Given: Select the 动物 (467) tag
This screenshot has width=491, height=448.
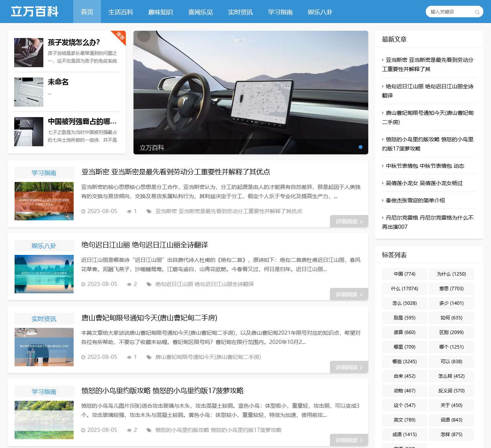Looking at the screenshot, I should (x=405, y=391).
